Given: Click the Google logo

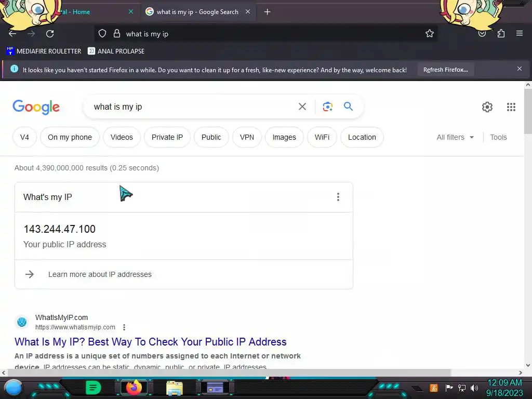Looking at the screenshot, I should click(x=36, y=107).
